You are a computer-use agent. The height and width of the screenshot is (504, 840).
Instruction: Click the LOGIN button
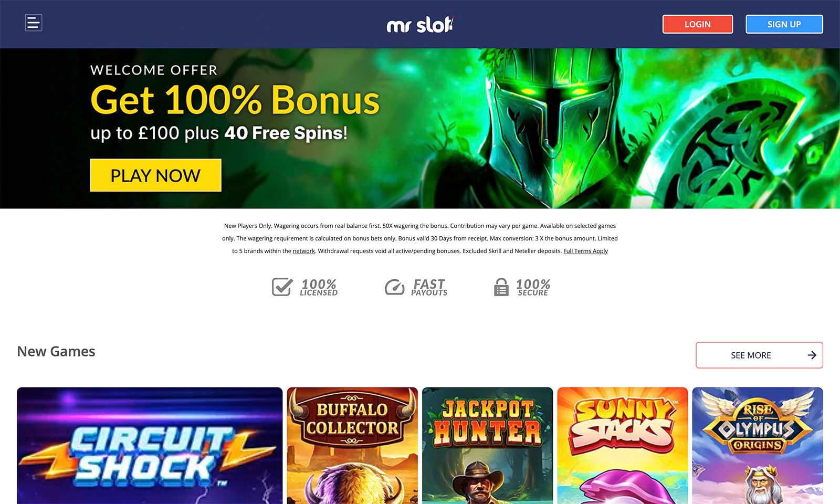[x=698, y=24]
